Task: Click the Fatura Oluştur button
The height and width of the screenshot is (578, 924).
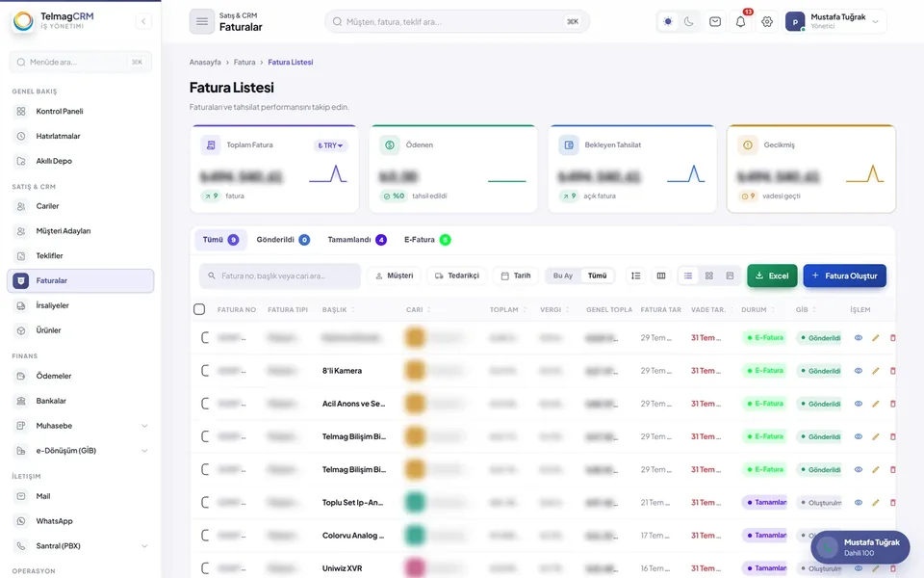Action: 844,276
